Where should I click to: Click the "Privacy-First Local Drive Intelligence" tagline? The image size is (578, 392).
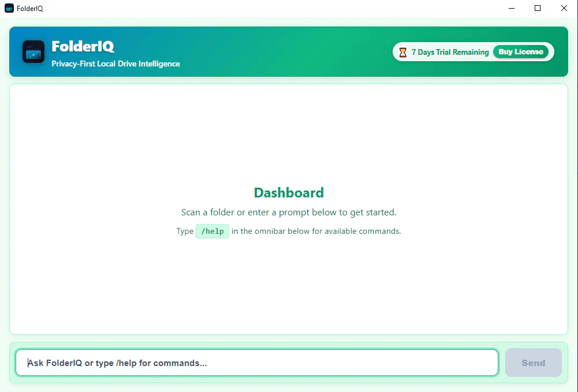click(115, 64)
